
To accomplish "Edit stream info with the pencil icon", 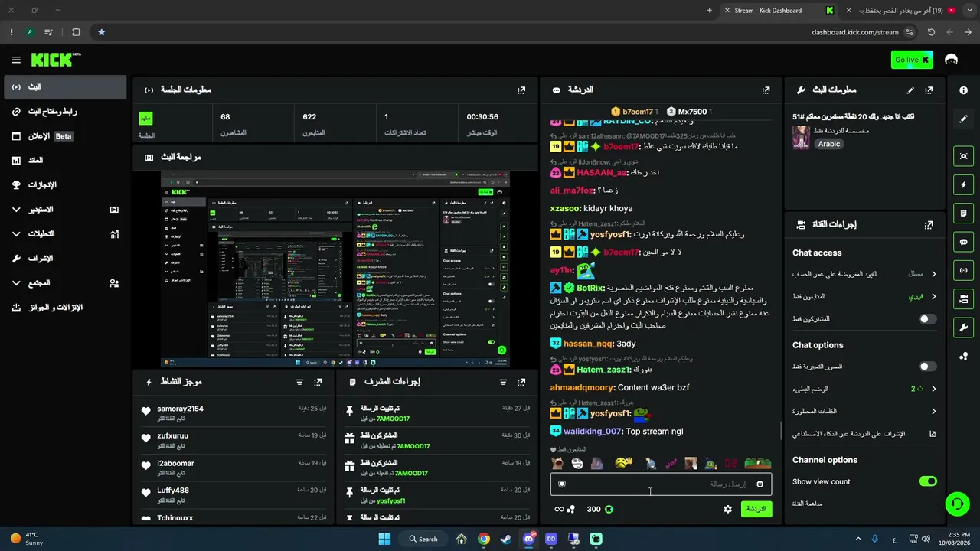I will [x=910, y=90].
